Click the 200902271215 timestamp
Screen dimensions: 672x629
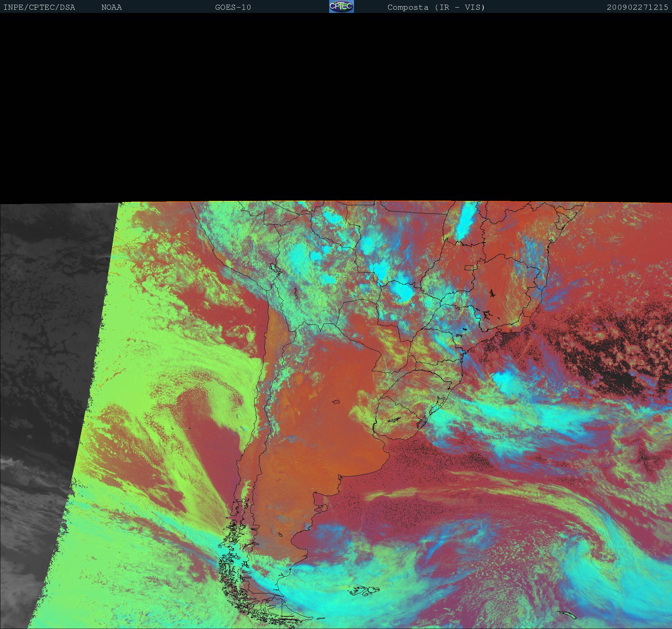[x=638, y=8]
